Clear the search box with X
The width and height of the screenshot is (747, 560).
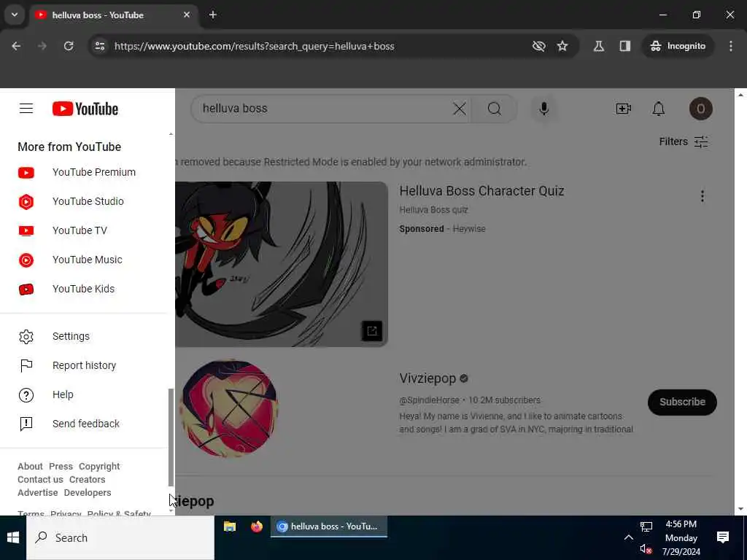point(460,109)
